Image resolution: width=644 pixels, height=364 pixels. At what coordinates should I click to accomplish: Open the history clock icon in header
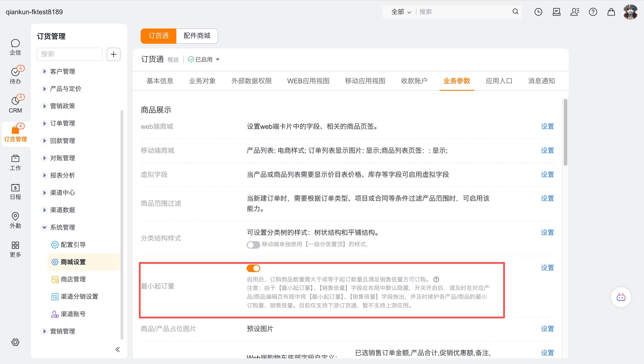point(538,12)
